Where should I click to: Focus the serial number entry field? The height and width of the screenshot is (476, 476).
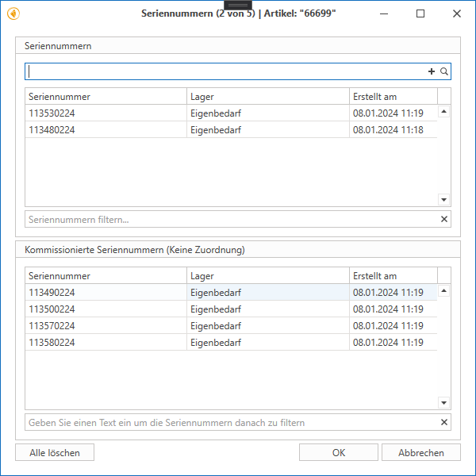(222, 71)
